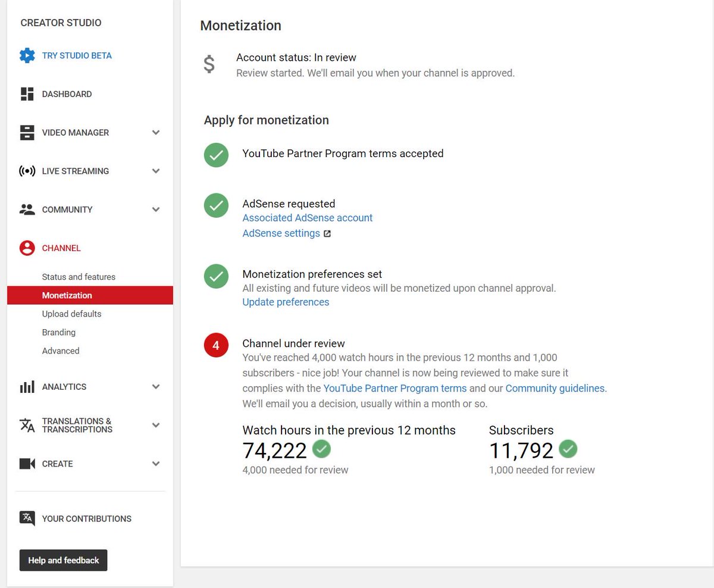The image size is (714, 588).
Task: Expand the Video Manager section
Action: 156,133
